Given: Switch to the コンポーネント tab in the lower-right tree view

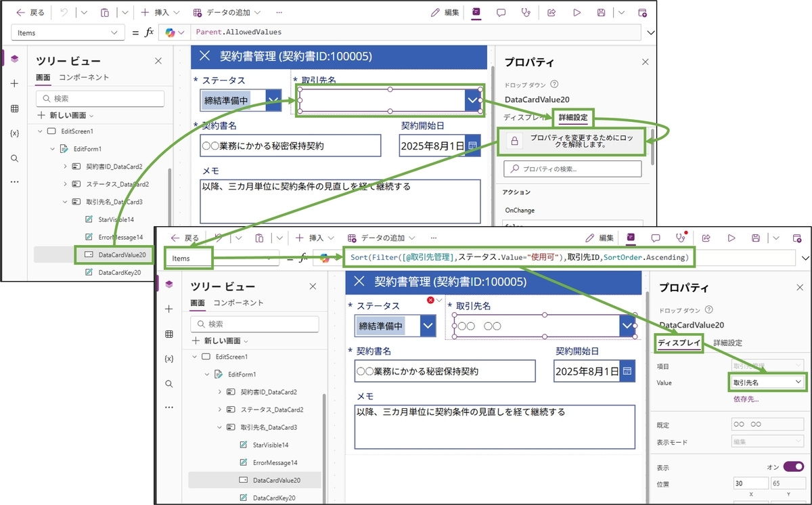Looking at the screenshot, I should 238,303.
